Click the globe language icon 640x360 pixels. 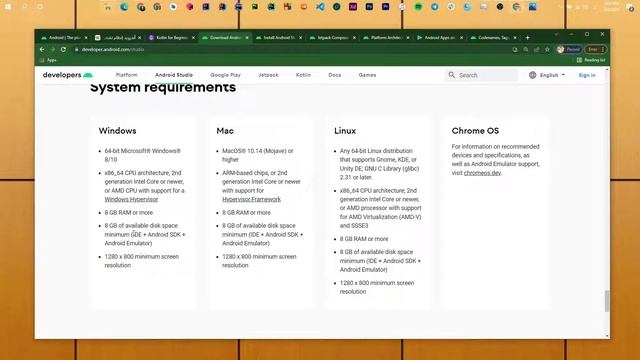[532, 75]
